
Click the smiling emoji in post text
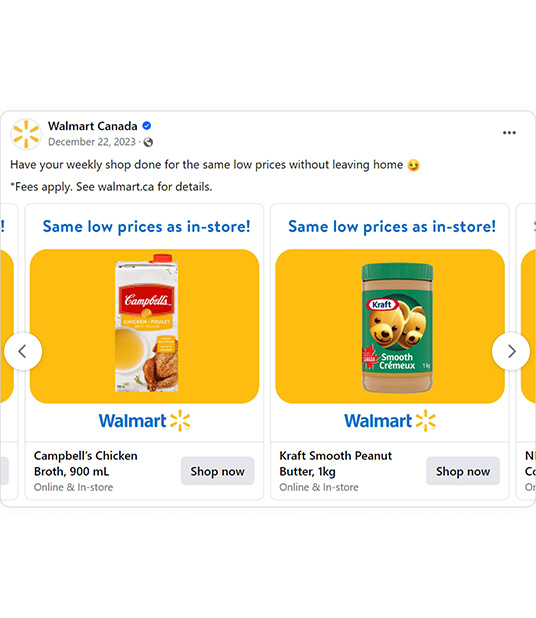pos(413,165)
